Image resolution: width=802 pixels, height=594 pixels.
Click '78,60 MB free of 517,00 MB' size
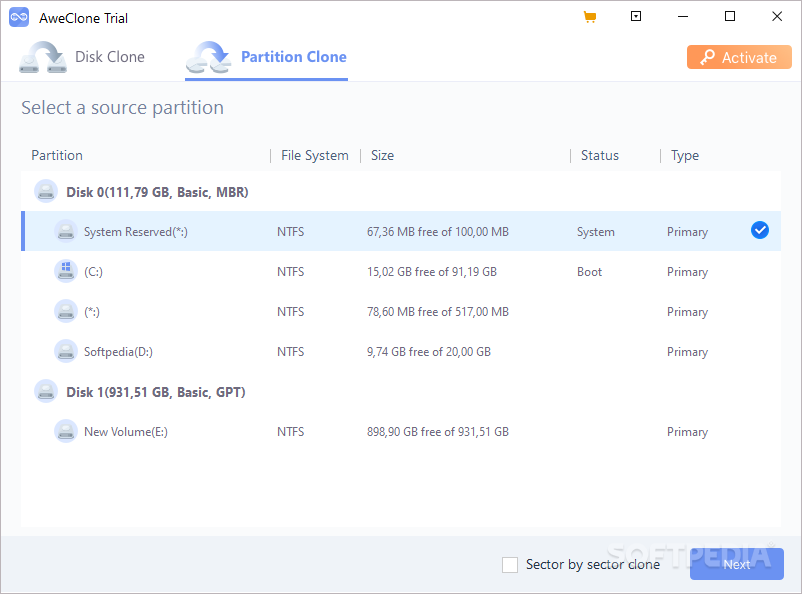click(x=438, y=312)
